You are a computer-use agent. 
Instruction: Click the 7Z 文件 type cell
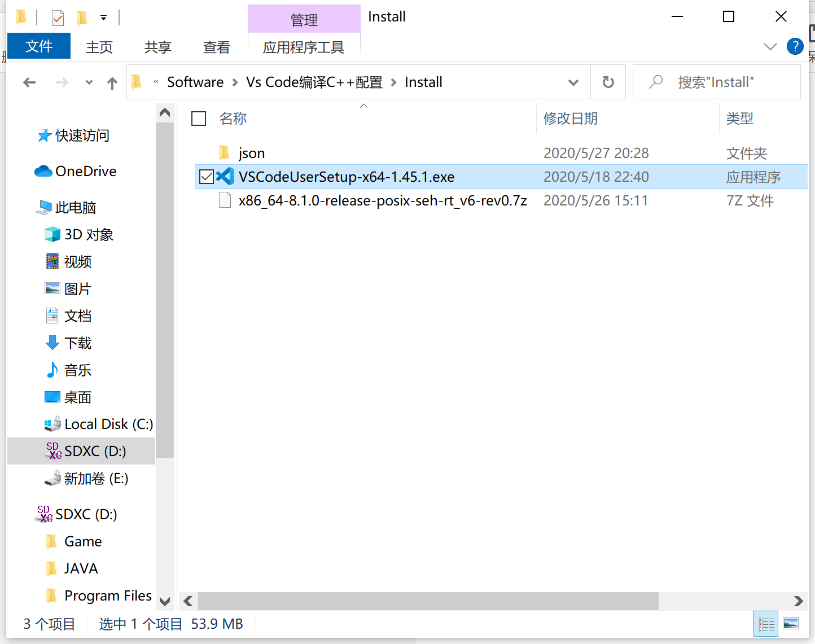coord(750,200)
